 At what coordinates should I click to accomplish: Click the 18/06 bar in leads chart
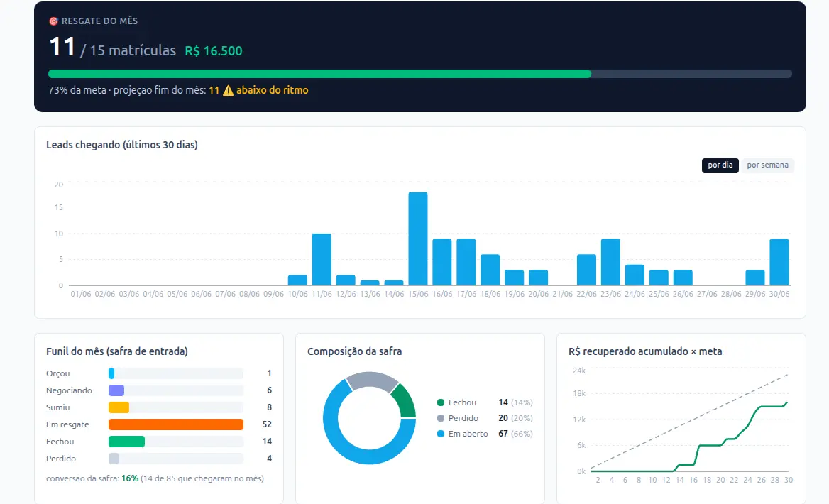coord(490,270)
